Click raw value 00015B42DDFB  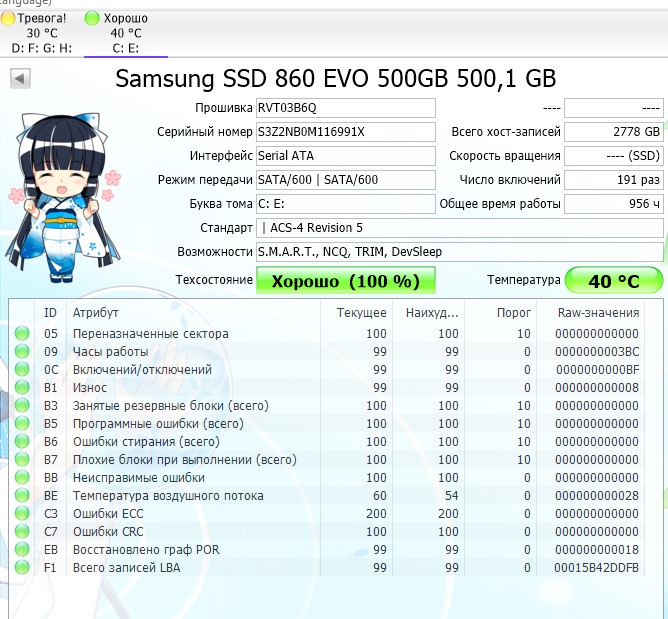596,568
